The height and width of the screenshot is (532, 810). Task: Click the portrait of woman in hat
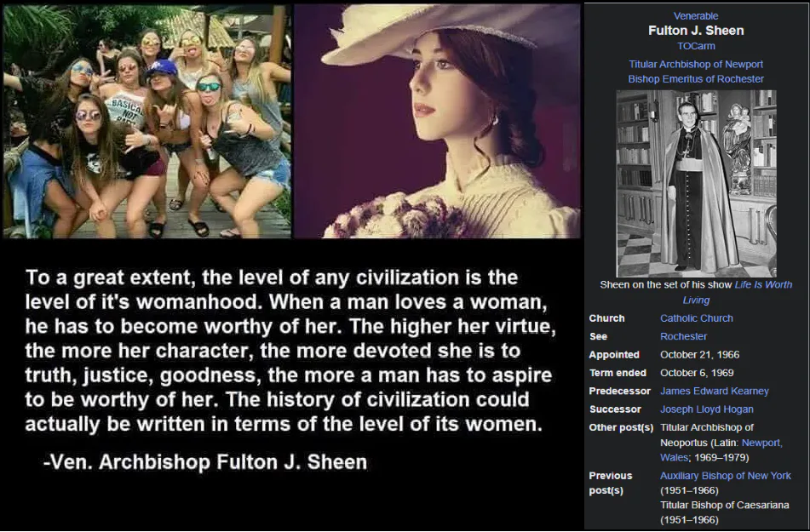437,122
